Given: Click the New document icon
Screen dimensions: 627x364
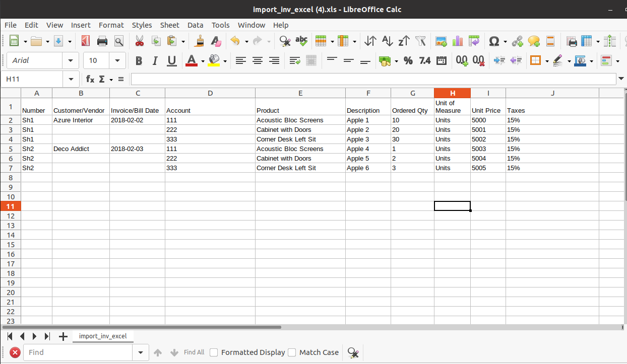Looking at the screenshot, I should click(x=14, y=41).
